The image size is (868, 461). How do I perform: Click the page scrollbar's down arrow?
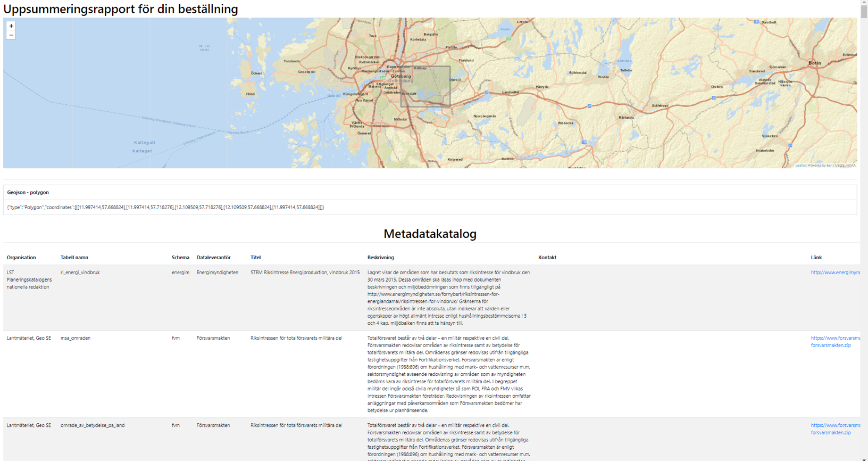point(864,458)
